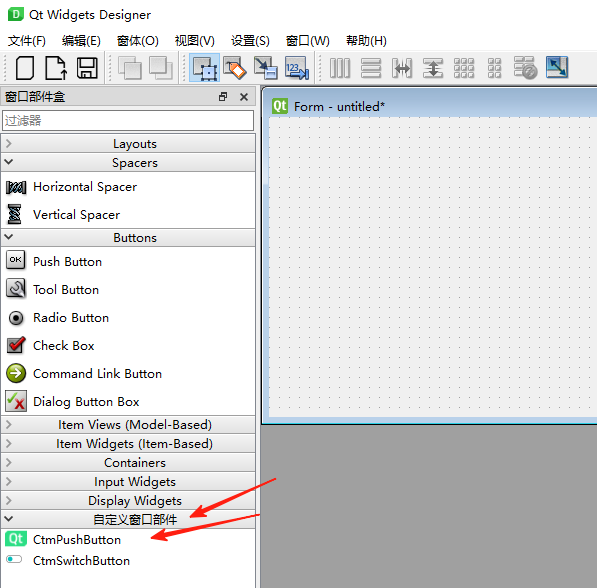Click the Qt icon in Form title bar
Image resolution: width=597 pixels, height=588 pixels.
point(280,106)
